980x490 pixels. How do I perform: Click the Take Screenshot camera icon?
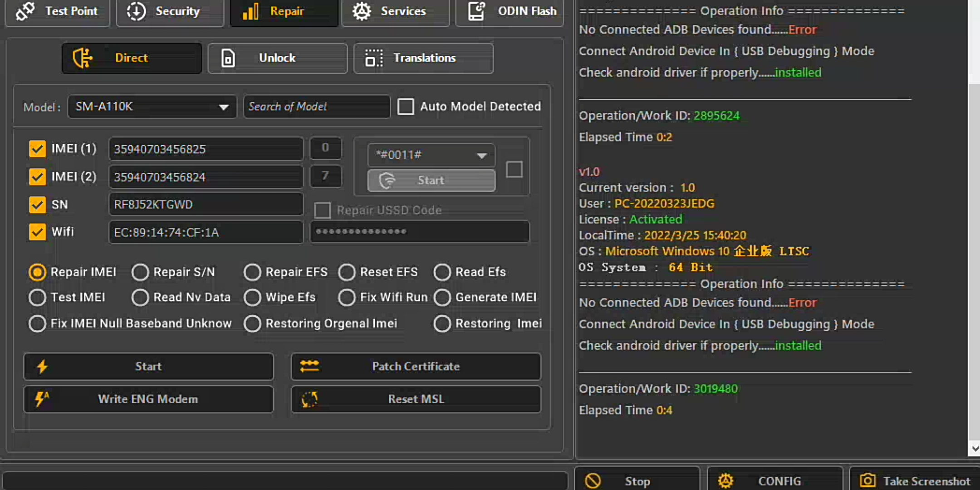click(x=867, y=480)
